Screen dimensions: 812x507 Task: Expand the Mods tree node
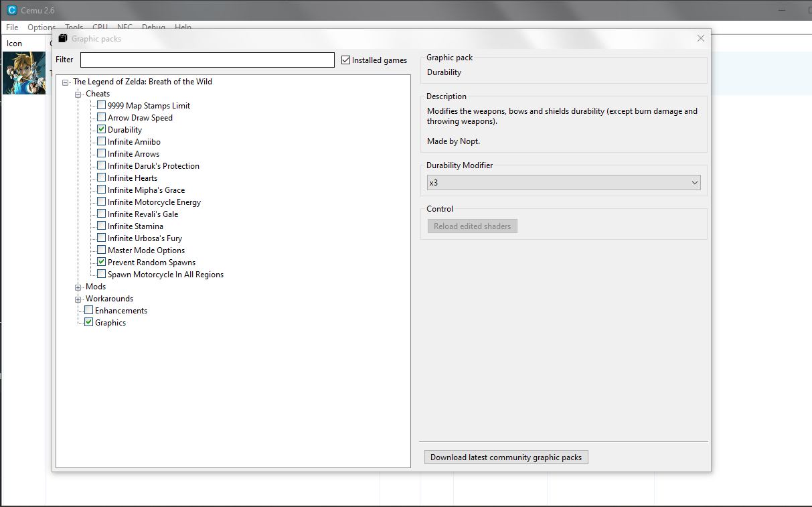[x=78, y=287]
